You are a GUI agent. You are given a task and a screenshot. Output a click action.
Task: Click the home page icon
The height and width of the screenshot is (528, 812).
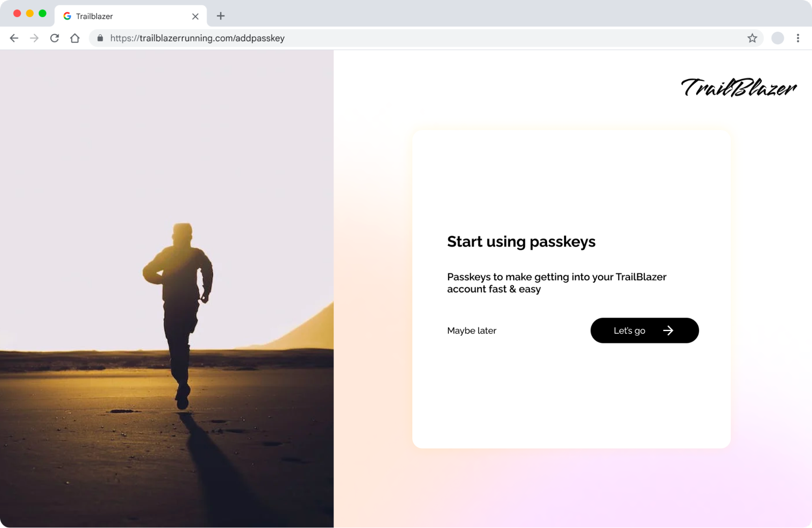(x=75, y=38)
